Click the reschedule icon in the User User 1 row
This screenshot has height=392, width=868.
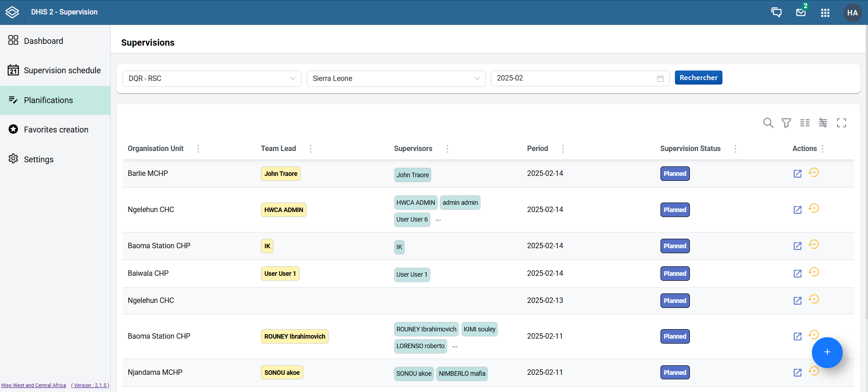pos(814,272)
